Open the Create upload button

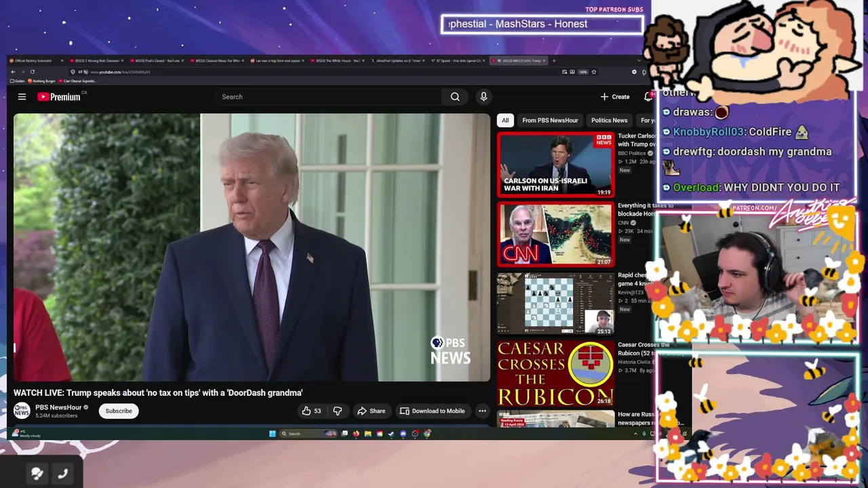pos(615,97)
